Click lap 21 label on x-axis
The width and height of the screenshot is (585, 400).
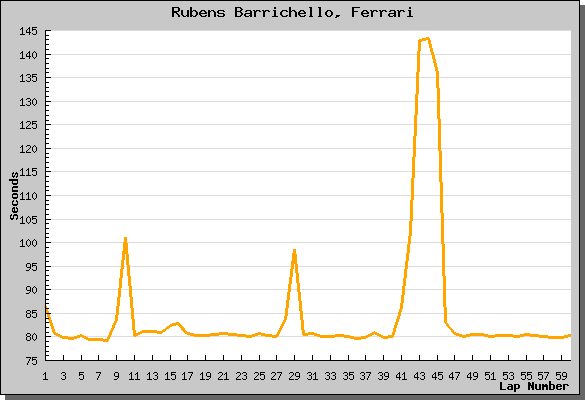(223, 376)
